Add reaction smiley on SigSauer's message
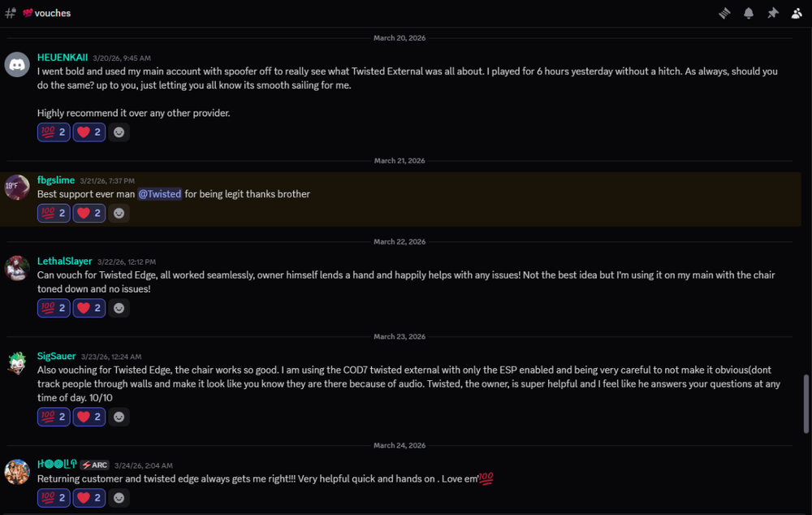Viewport: 812px width, 515px height. tap(119, 417)
